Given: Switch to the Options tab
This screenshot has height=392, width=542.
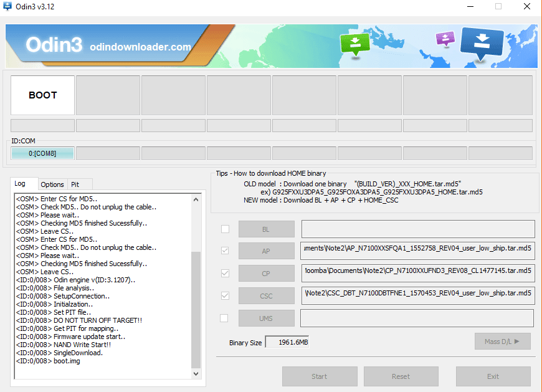Looking at the screenshot, I should [52, 184].
